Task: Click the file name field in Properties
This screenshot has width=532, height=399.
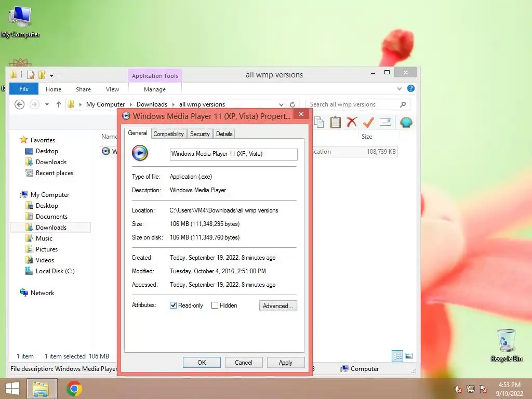Action: (x=233, y=154)
